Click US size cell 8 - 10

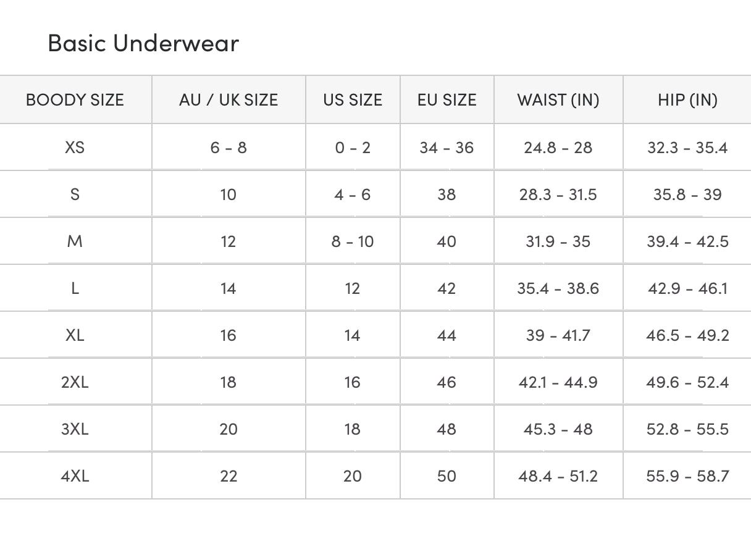pos(353,241)
